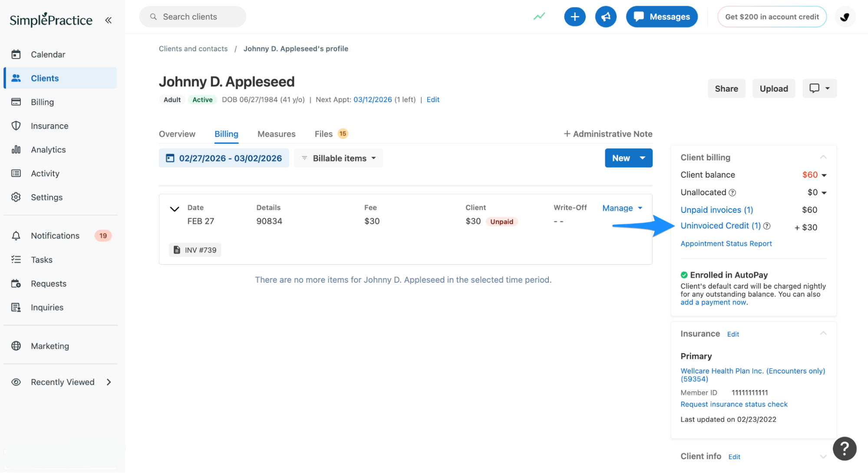Open Insurance in the sidebar

[x=49, y=126]
